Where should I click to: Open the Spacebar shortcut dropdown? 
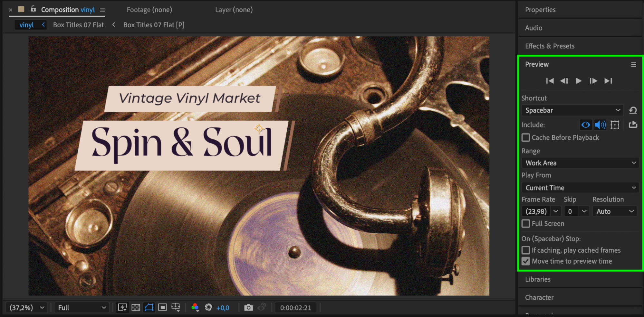coord(572,110)
